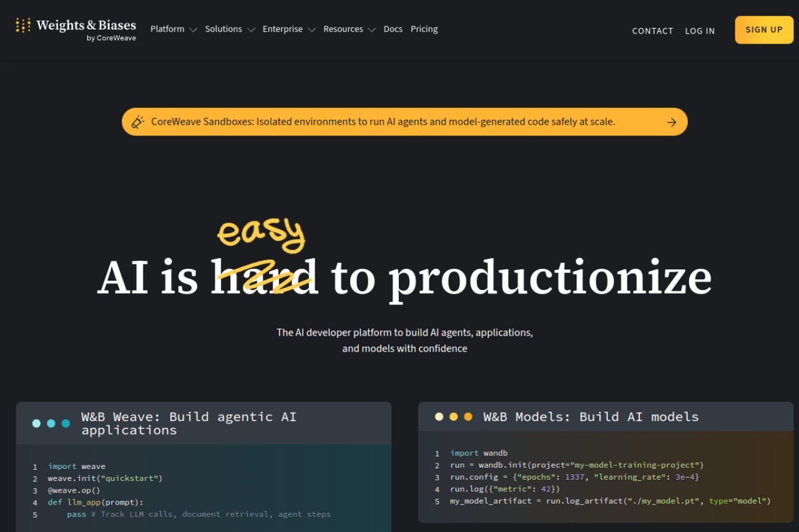Click the party popper icon on banner

(x=138, y=122)
